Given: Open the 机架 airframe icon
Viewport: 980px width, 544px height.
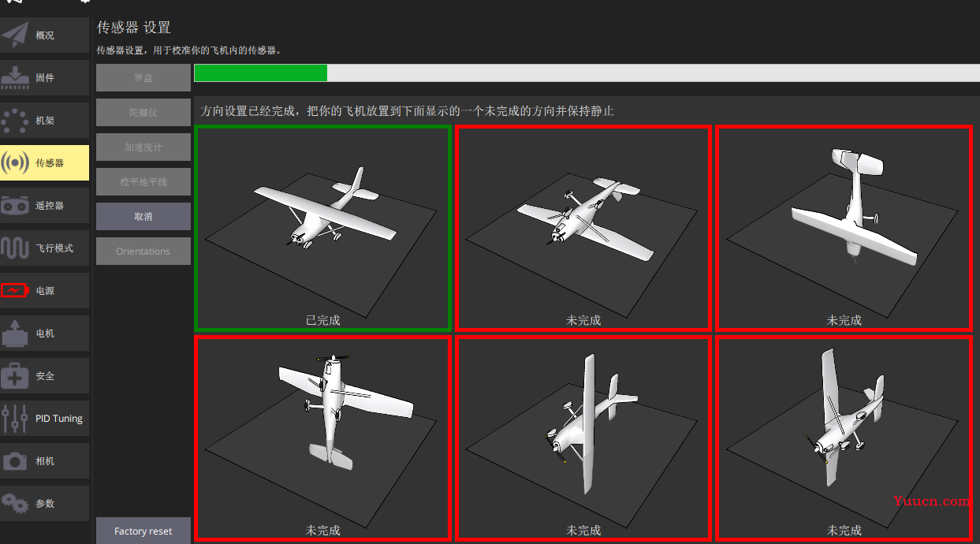Looking at the screenshot, I should point(15,121).
